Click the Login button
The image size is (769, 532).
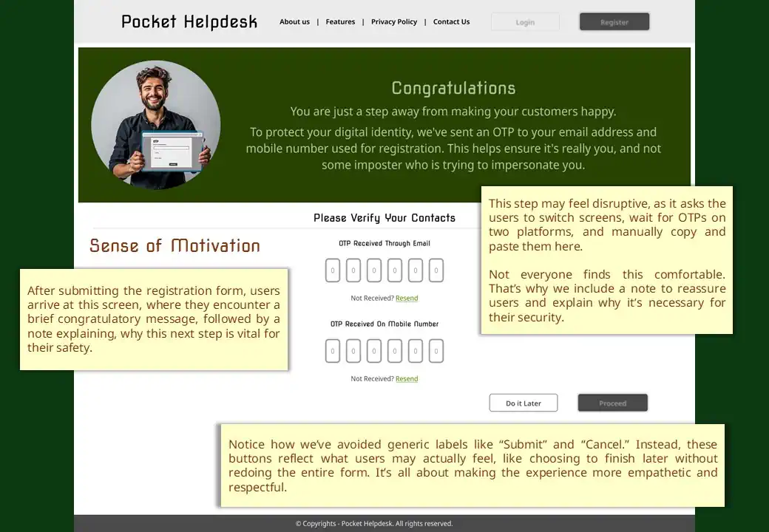tap(525, 22)
